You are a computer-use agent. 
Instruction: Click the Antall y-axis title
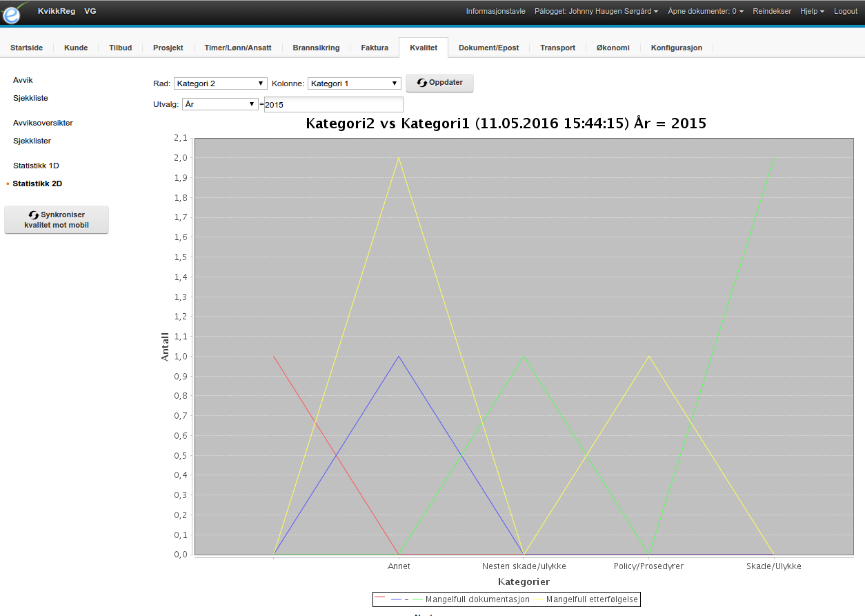165,346
